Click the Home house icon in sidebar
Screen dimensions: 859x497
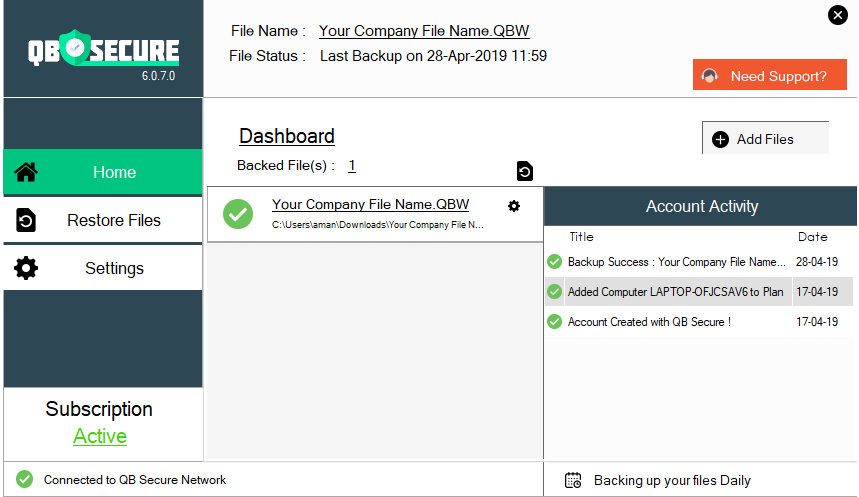pos(26,172)
